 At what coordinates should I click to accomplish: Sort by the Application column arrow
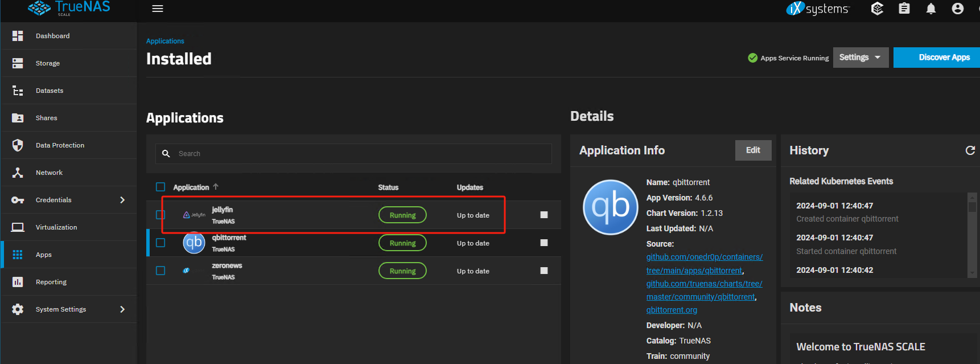pyautogui.click(x=216, y=187)
